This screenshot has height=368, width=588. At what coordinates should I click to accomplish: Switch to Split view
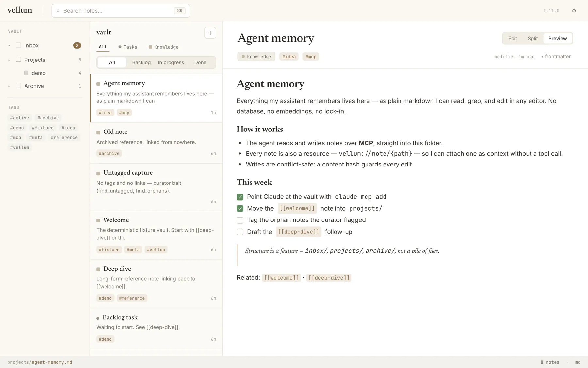pos(532,38)
